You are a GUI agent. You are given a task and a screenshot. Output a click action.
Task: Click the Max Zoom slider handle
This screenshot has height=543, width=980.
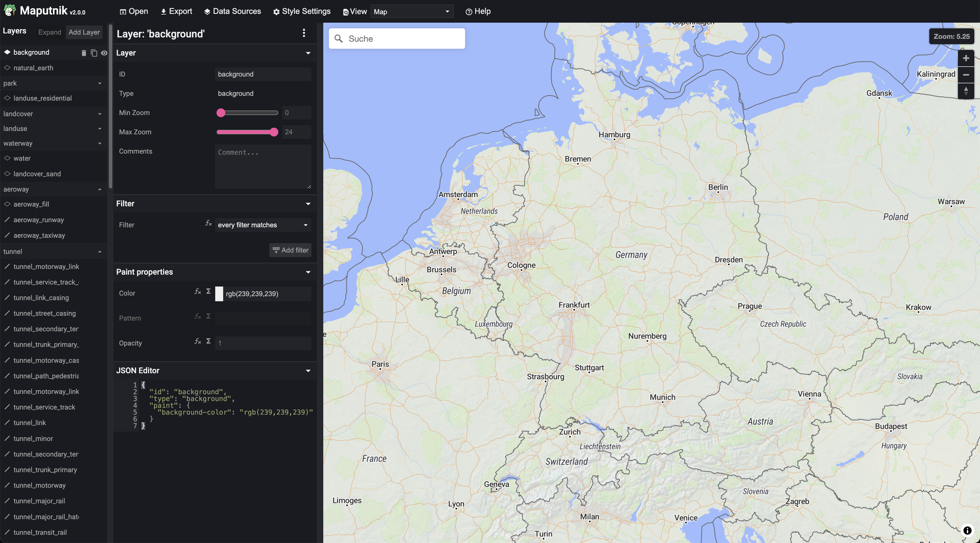(x=274, y=132)
